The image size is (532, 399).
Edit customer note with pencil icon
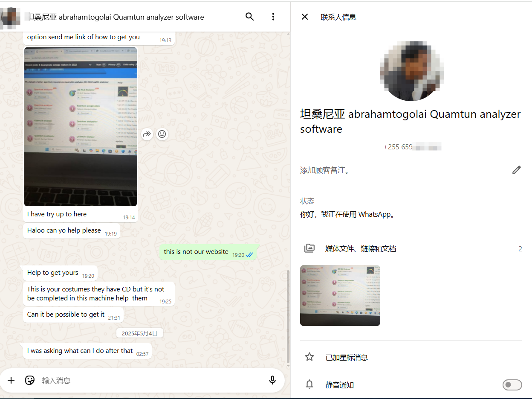(x=516, y=170)
